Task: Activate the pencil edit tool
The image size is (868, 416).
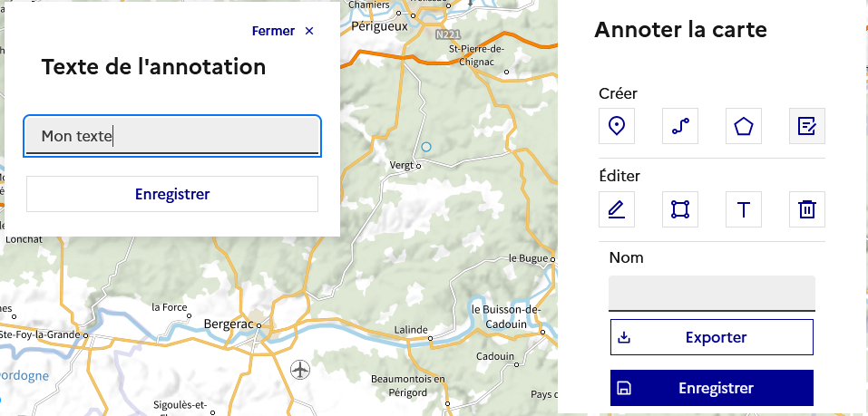Action: coord(617,209)
